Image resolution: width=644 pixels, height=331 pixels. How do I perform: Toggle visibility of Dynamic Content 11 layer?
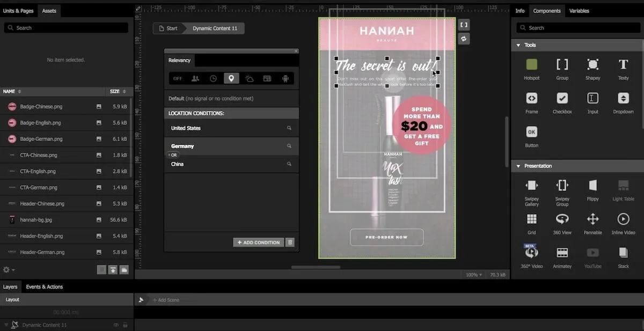115,325
